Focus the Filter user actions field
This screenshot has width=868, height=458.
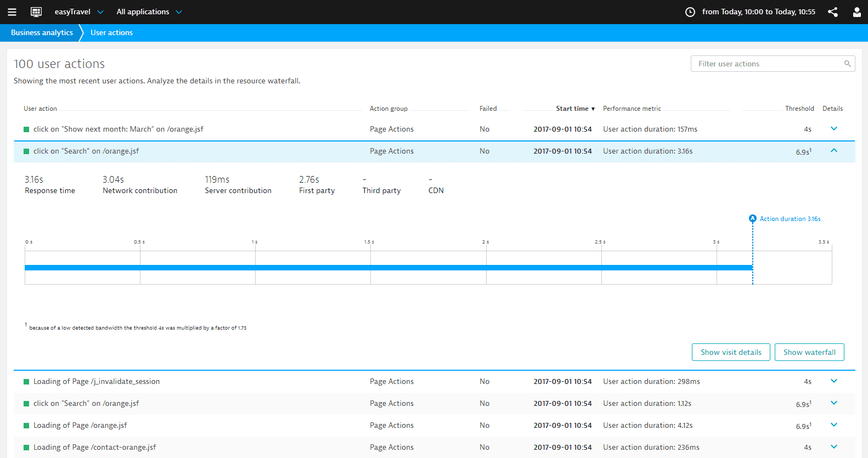(x=773, y=64)
